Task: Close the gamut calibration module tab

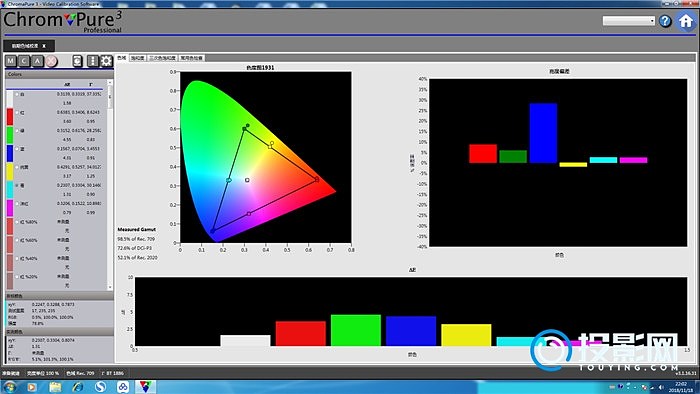Action: [44, 46]
